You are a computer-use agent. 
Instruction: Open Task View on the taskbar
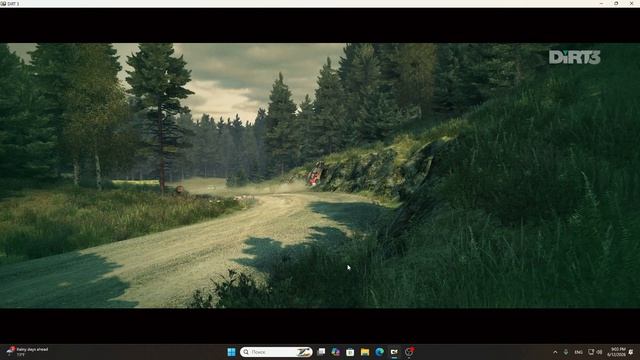[321, 352]
